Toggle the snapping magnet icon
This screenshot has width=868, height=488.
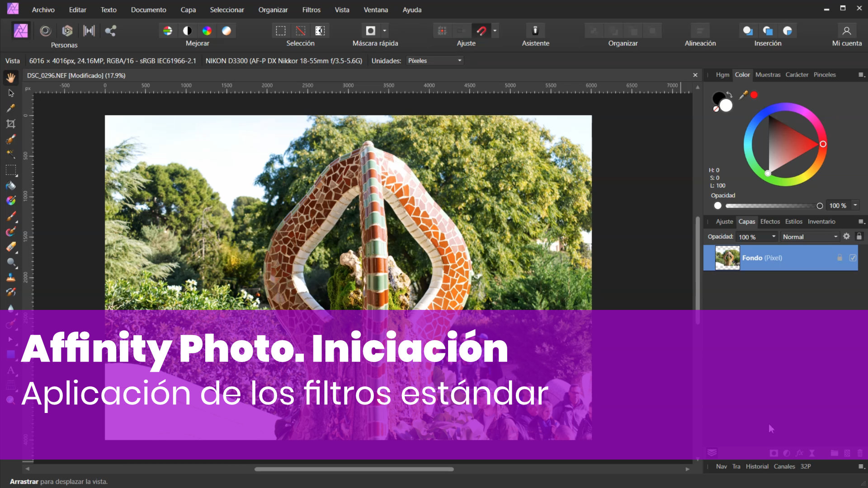481,31
